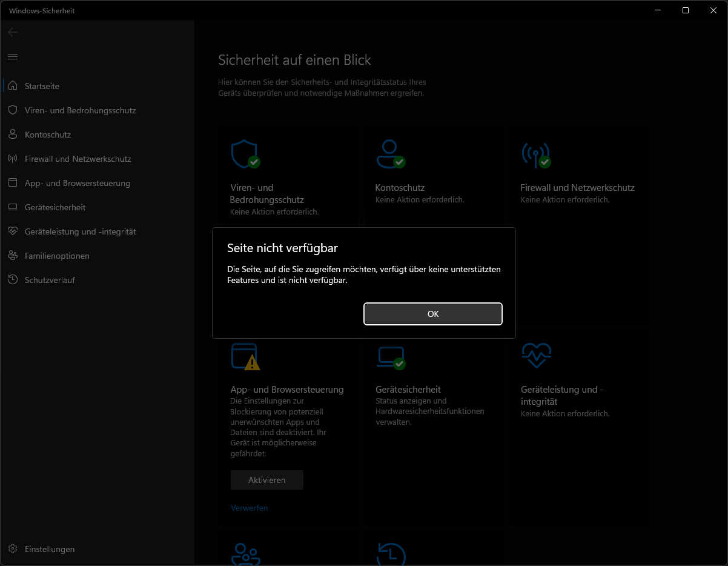Viewport: 728px width, 566px height.
Task: Open the Geräteleistung heart-monitor tile icon
Action: pyautogui.click(x=537, y=356)
